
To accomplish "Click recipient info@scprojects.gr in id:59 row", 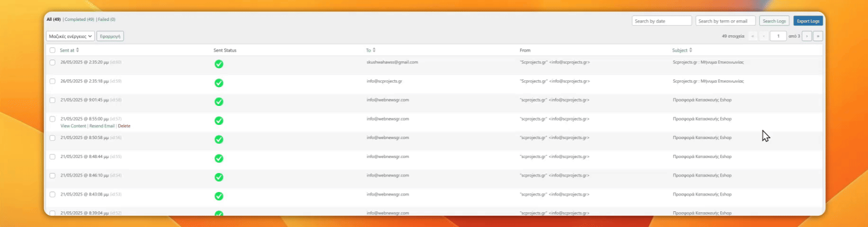I will click(x=384, y=81).
